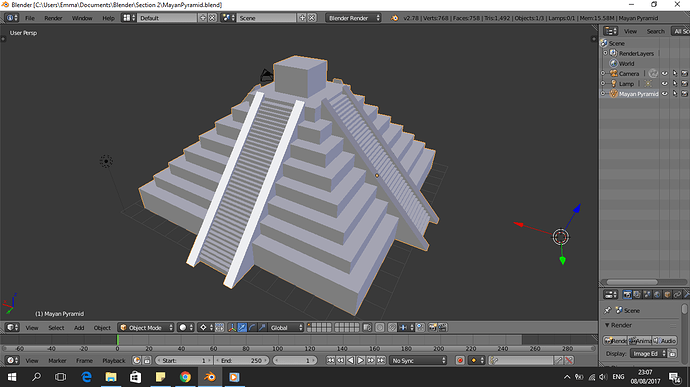This screenshot has width=690, height=387.
Task: Expand the Mayan Pyramid outliner entry
Action: click(x=603, y=94)
